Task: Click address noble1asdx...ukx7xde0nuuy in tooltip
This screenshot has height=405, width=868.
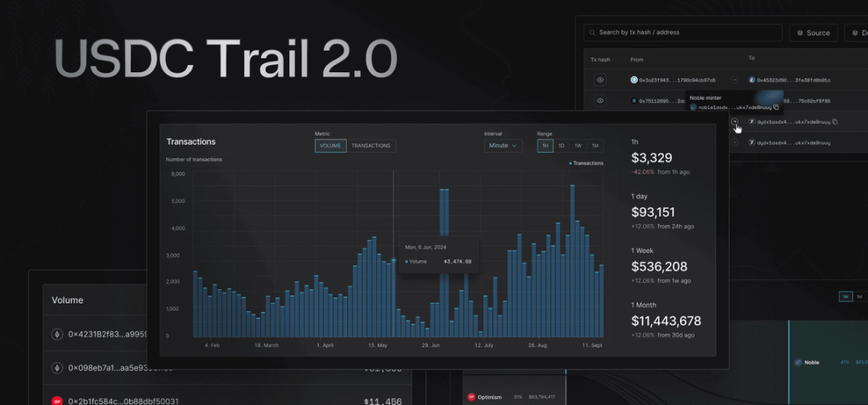Action: (735, 107)
